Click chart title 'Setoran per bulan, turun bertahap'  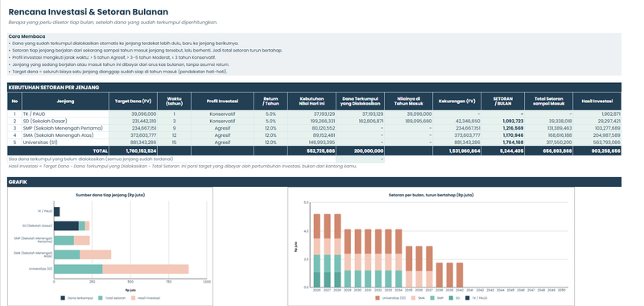click(x=431, y=195)
